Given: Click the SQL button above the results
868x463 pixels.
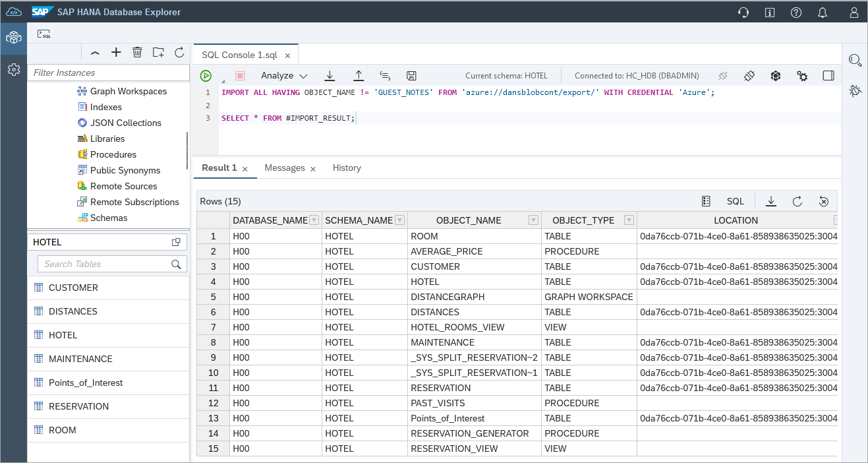Looking at the screenshot, I should [x=736, y=201].
